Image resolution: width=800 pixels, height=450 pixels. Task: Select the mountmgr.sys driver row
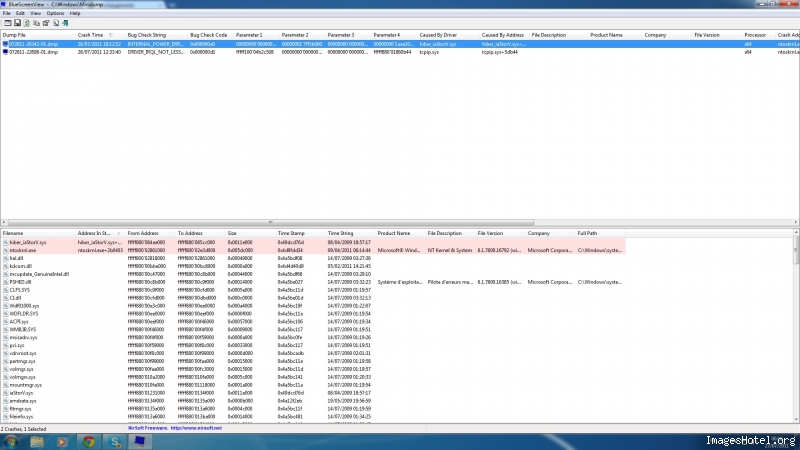pos(313,385)
